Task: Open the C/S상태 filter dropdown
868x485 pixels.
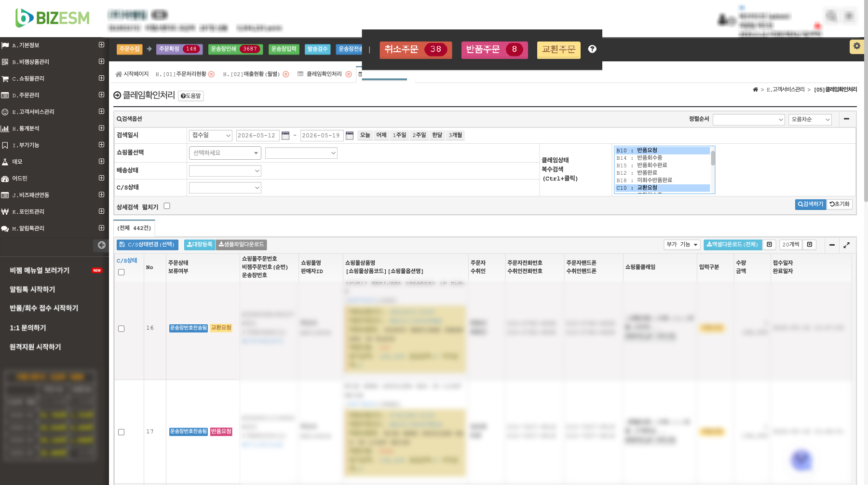Action: click(225, 188)
